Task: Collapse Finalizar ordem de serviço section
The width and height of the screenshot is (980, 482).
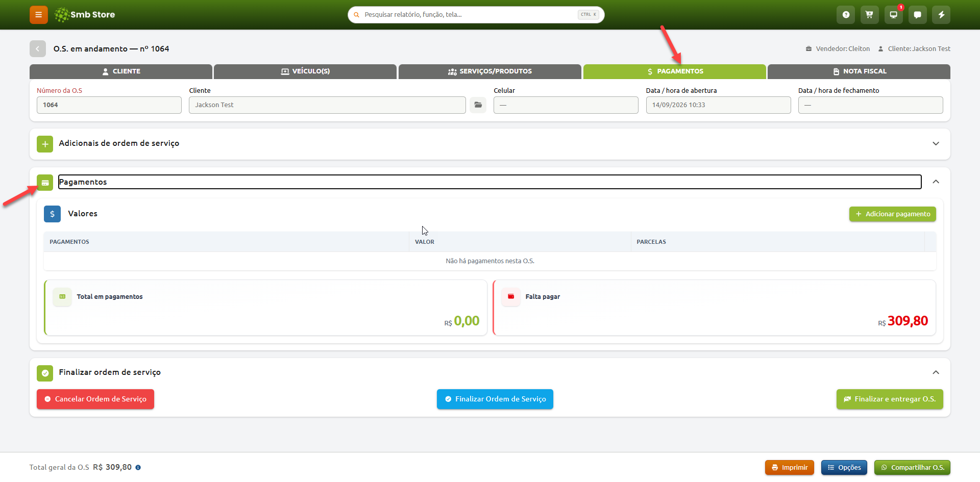Action: click(936, 373)
